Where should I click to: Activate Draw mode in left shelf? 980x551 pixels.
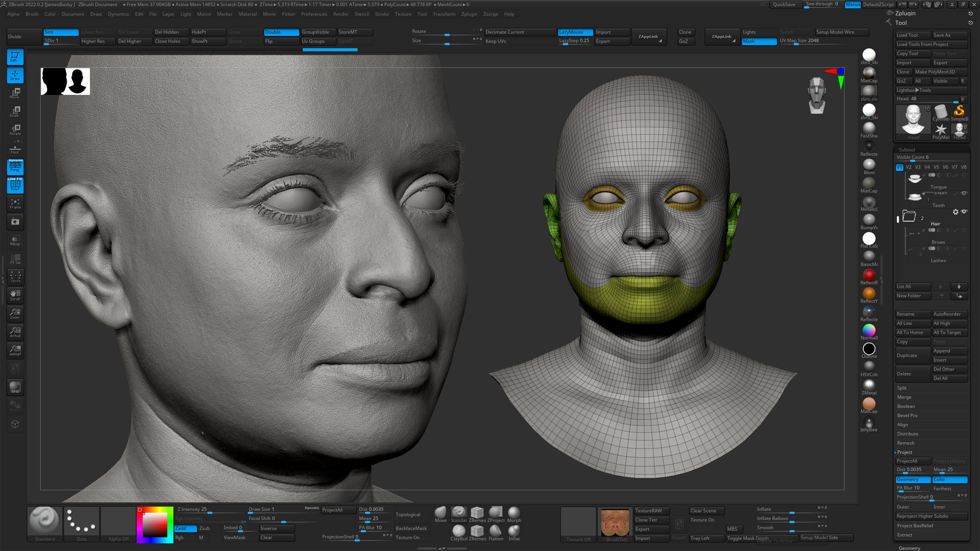15,75
